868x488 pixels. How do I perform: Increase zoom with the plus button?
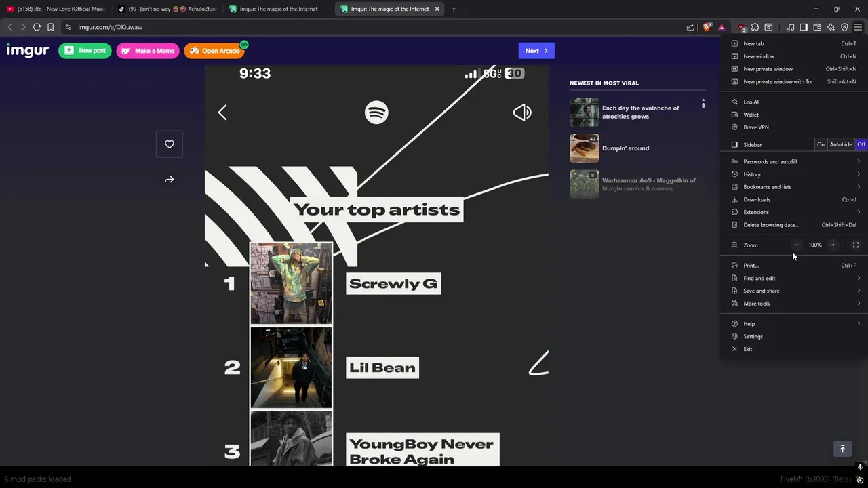click(833, 245)
